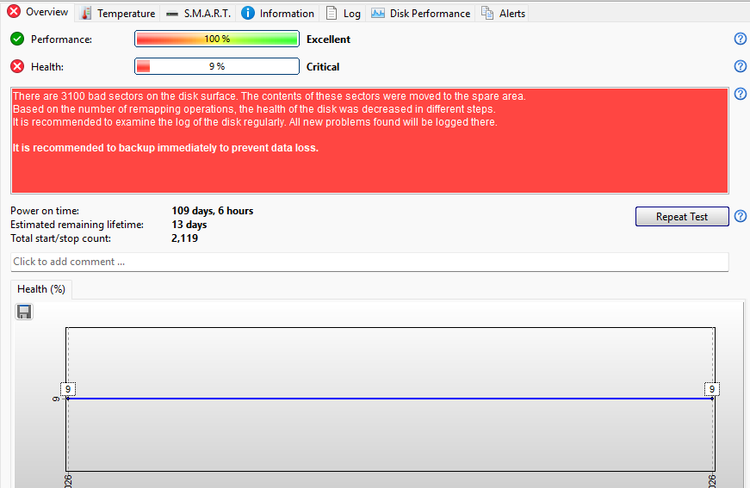This screenshot has height=488, width=750.
Task: Click the red Health status error icon
Action: coord(17,66)
